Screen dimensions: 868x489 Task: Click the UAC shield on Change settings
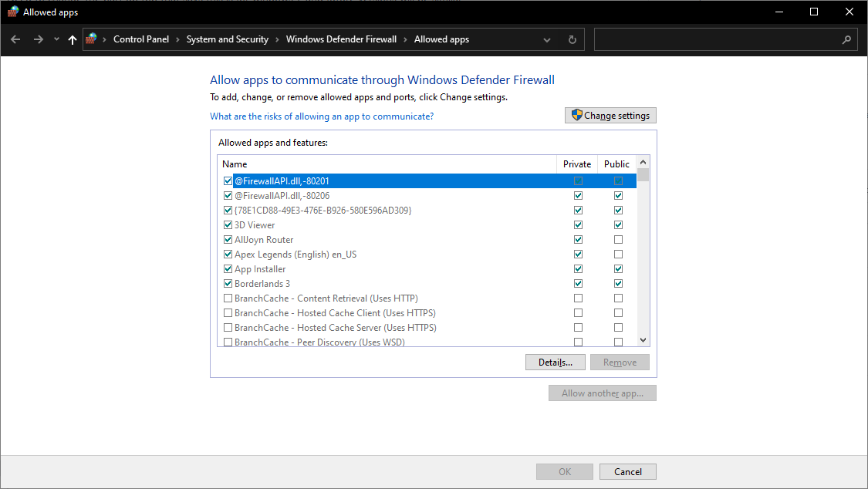(x=576, y=115)
